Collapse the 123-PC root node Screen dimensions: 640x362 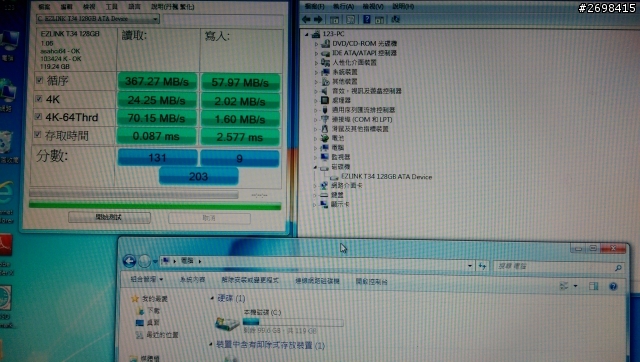[307, 34]
